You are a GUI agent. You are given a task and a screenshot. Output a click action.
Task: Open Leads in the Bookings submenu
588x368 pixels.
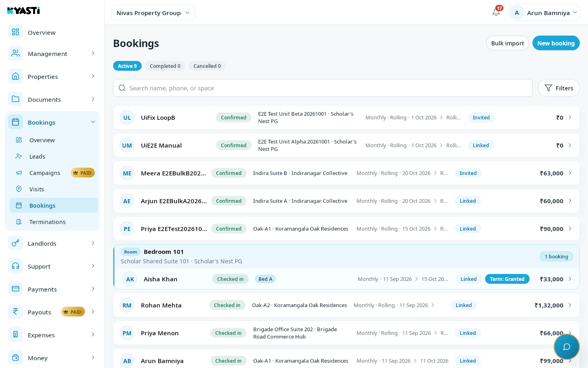(x=54, y=156)
